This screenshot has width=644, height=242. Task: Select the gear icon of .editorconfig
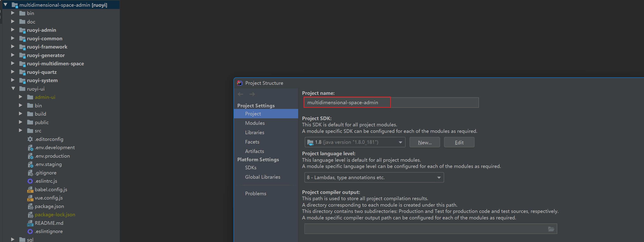pyautogui.click(x=30, y=139)
